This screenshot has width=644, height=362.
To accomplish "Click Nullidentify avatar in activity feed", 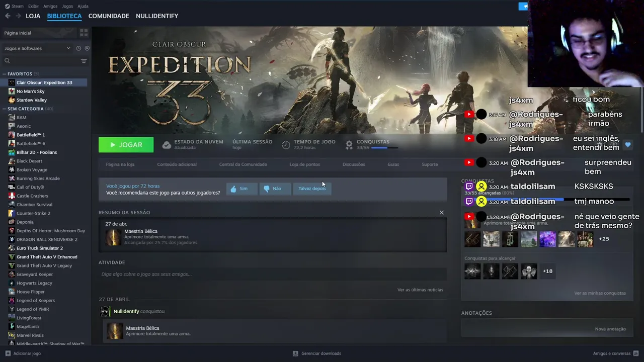I will pos(105,312).
